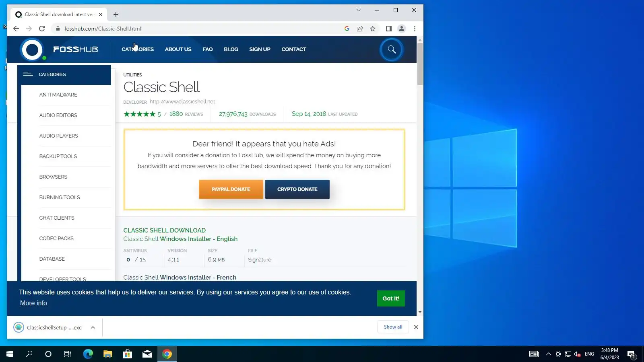Screen dimensions: 644x362
Task: Open Chrome three-dot menu
Action: click(x=415, y=29)
